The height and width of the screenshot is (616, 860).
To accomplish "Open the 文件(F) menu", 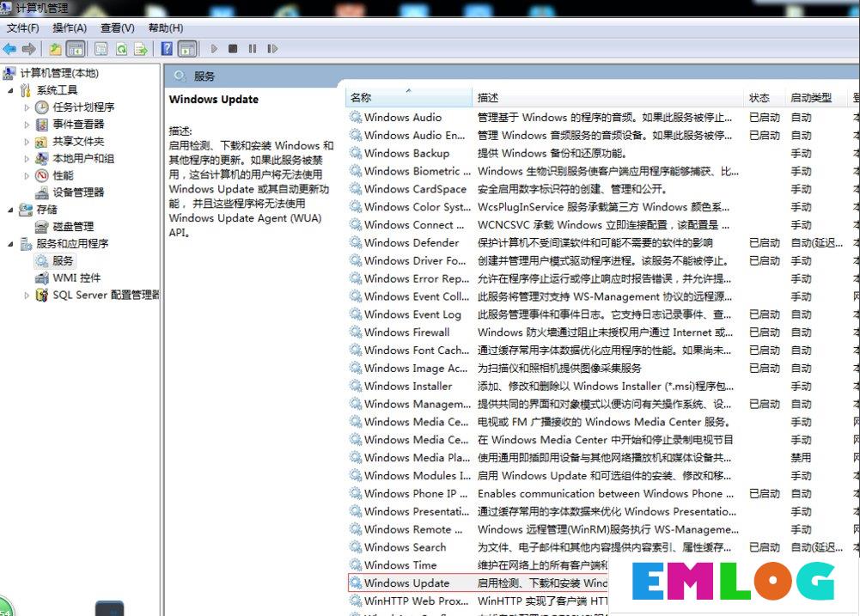I will [22, 28].
